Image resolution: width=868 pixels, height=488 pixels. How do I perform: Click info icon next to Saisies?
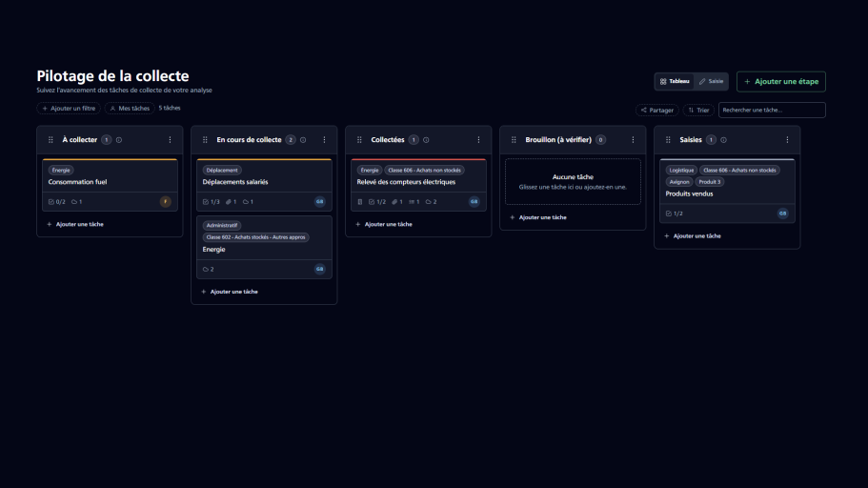coord(723,140)
